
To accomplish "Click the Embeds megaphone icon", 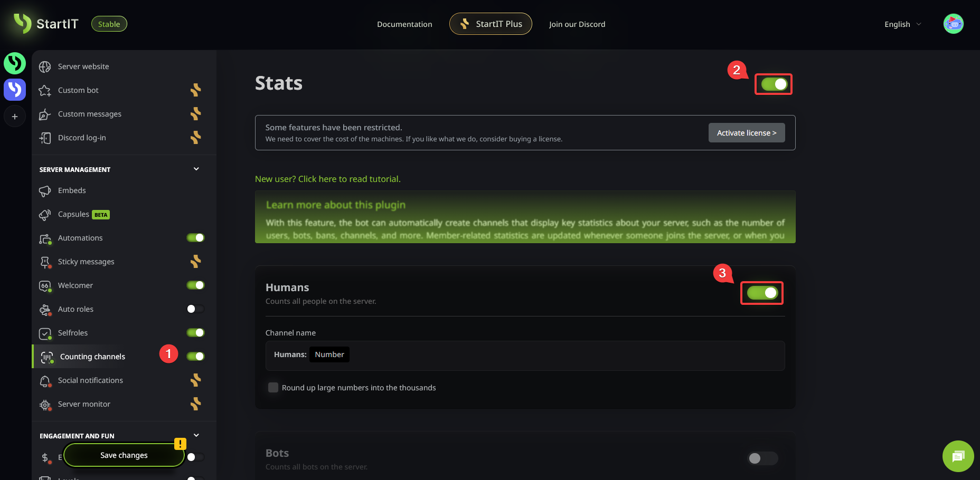I will point(45,191).
